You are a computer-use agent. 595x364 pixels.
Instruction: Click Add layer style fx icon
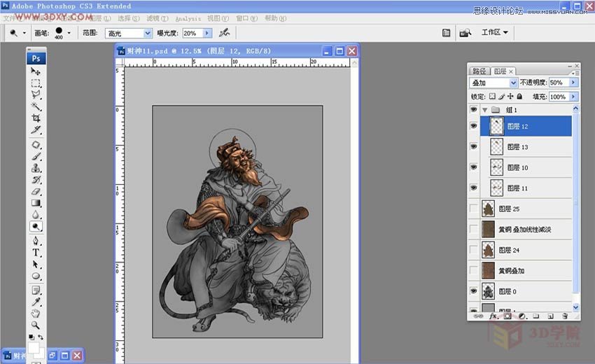493,316
